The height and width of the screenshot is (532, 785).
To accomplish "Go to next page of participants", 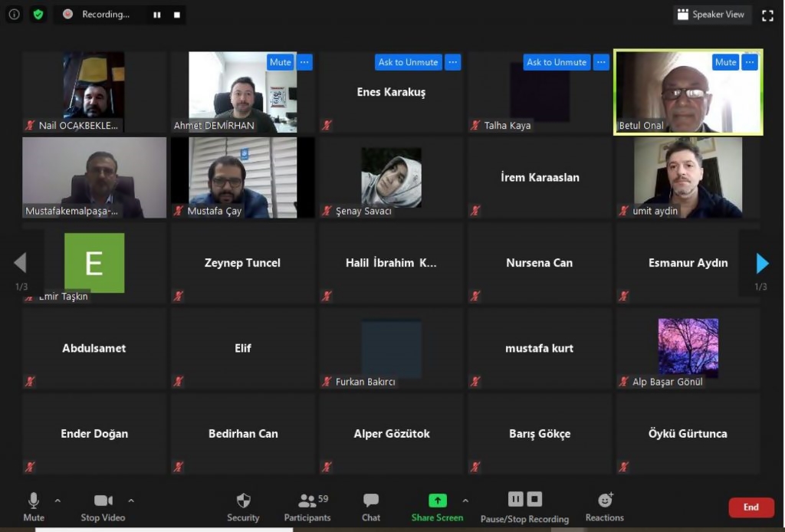I will (x=761, y=264).
